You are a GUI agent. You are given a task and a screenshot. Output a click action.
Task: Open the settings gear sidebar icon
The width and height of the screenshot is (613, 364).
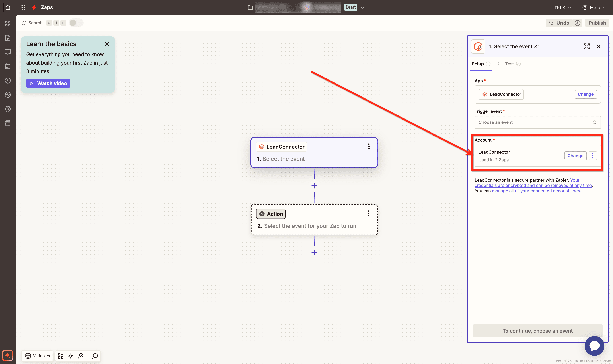click(8, 109)
